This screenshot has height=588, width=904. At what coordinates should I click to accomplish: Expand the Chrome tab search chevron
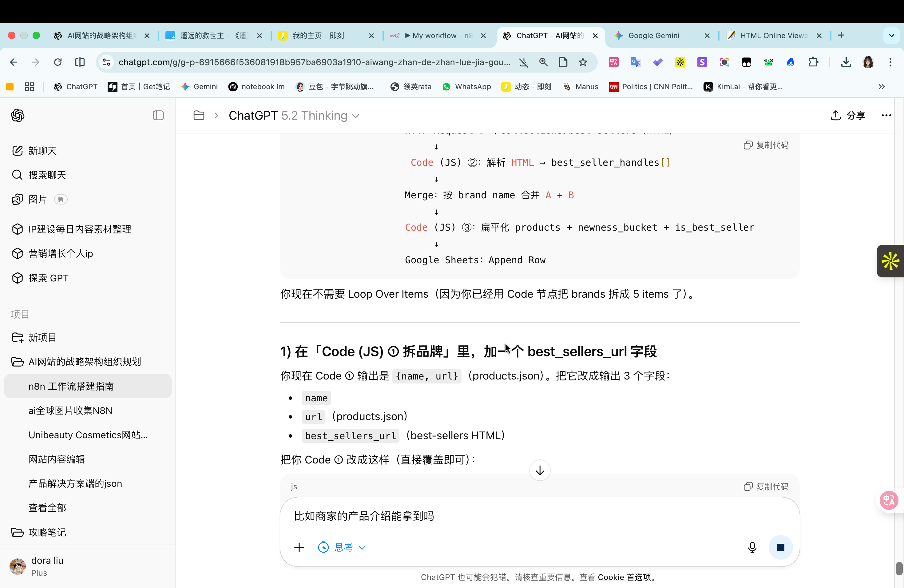[x=891, y=35]
